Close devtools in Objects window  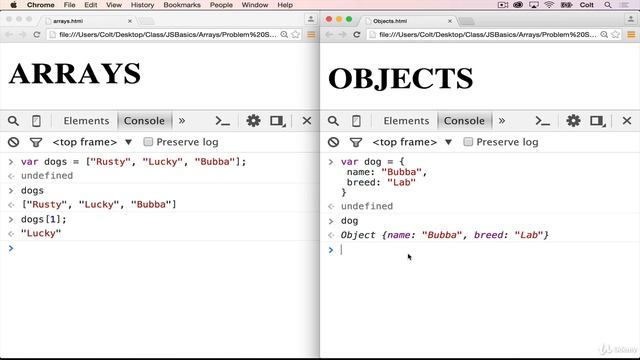627,121
